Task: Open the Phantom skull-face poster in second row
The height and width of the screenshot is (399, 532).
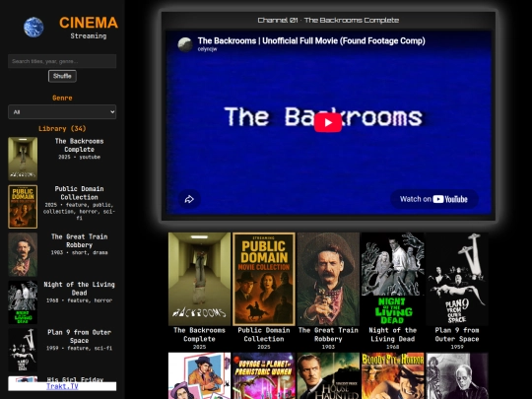Action: tap(457, 375)
